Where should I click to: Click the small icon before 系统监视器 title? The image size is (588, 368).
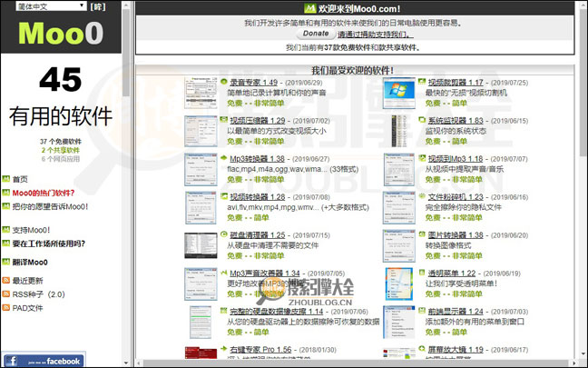pos(422,120)
